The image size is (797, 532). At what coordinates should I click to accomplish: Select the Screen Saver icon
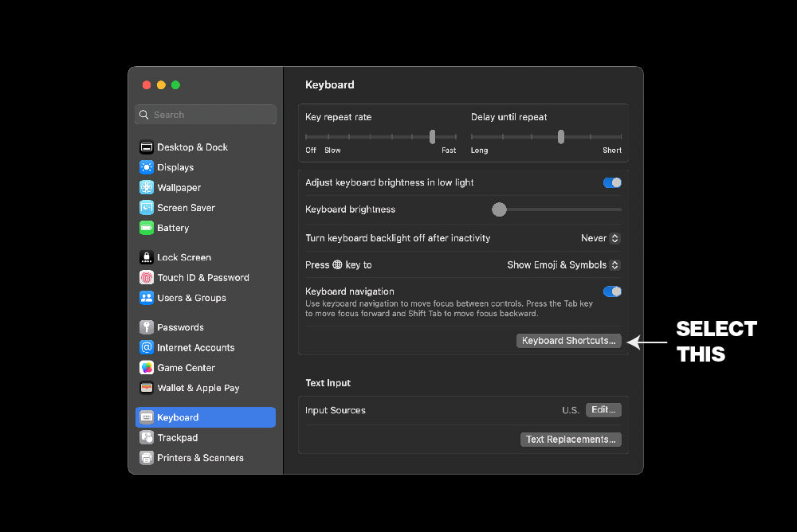click(x=147, y=208)
